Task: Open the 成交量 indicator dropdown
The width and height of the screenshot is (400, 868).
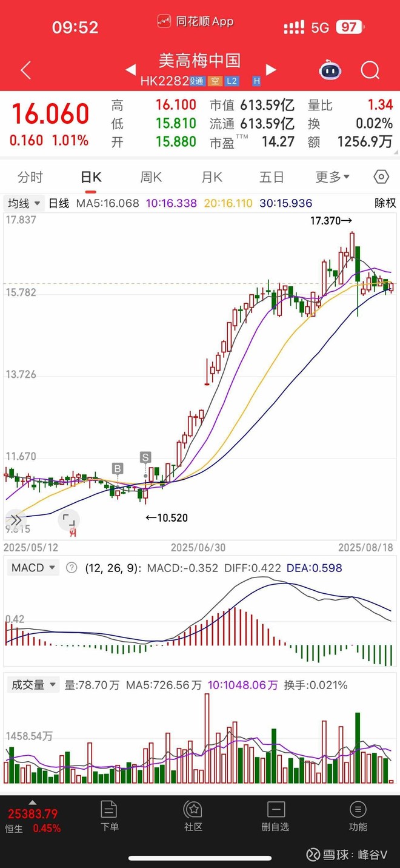Action: click(33, 685)
